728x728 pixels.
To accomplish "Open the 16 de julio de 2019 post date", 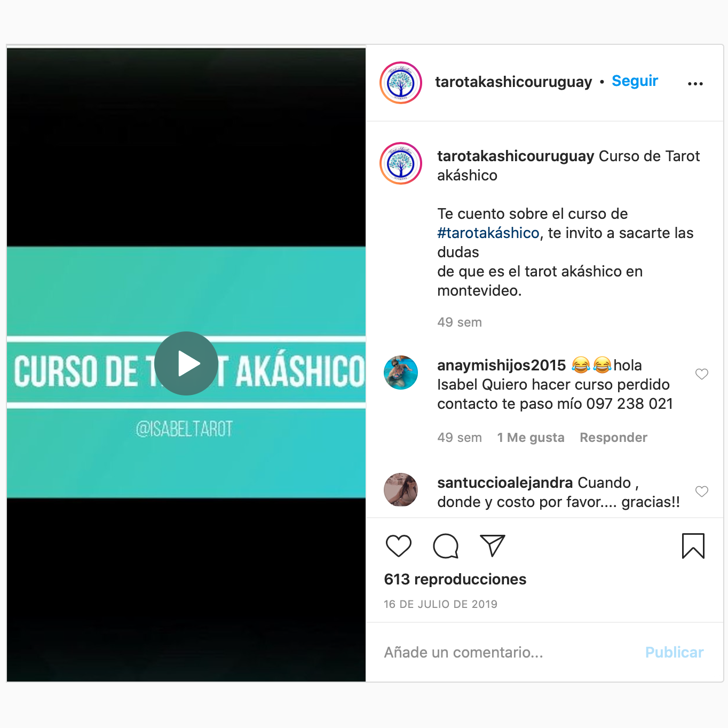I will point(440,604).
